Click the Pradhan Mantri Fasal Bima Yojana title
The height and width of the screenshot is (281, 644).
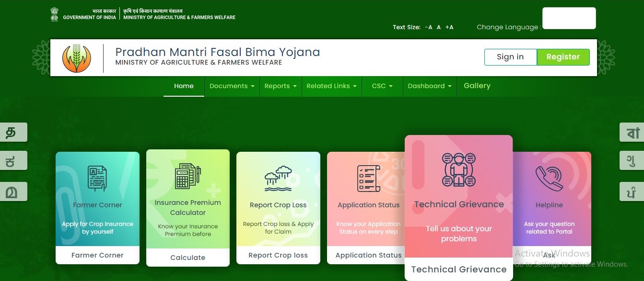(x=217, y=52)
